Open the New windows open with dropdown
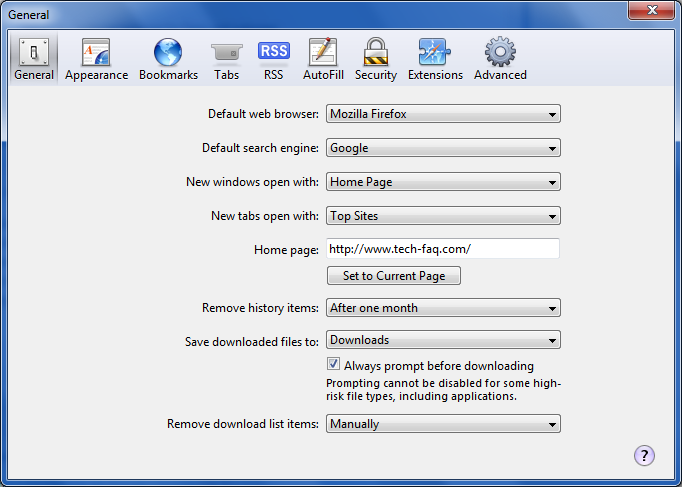This screenshot has width=682, height=487. [x=443, y=182]
